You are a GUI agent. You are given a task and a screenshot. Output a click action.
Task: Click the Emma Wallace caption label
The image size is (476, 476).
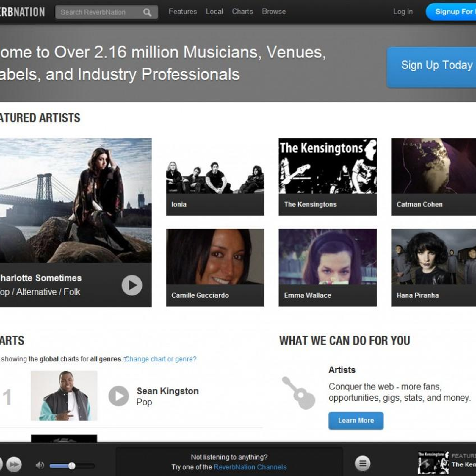(307, 295)
